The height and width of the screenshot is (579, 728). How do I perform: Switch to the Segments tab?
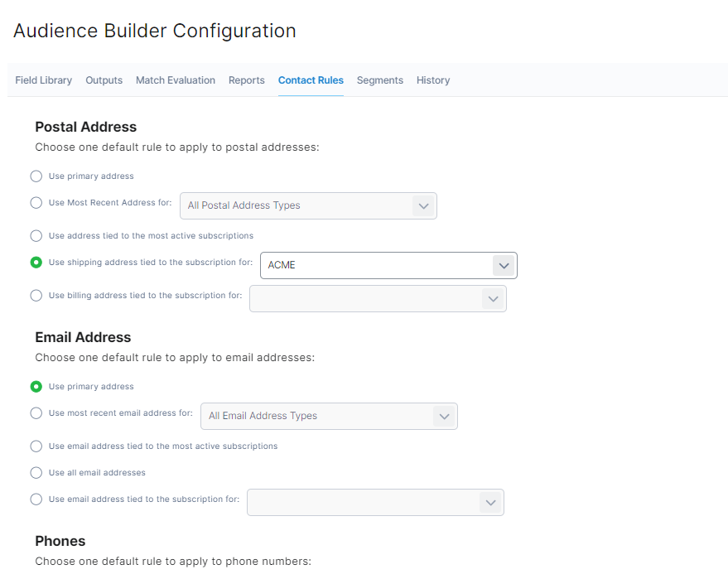380,80
